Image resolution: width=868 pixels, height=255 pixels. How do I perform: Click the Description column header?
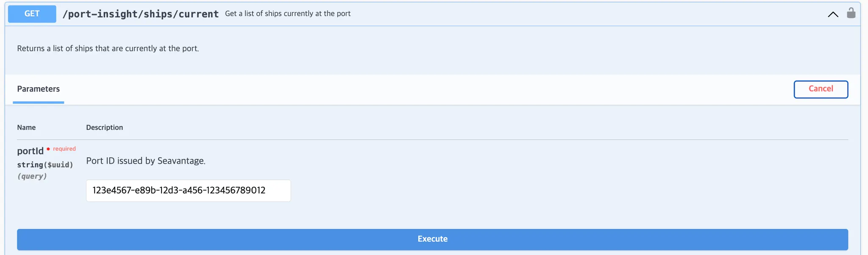pyautogui.click(x=104, y=127)
